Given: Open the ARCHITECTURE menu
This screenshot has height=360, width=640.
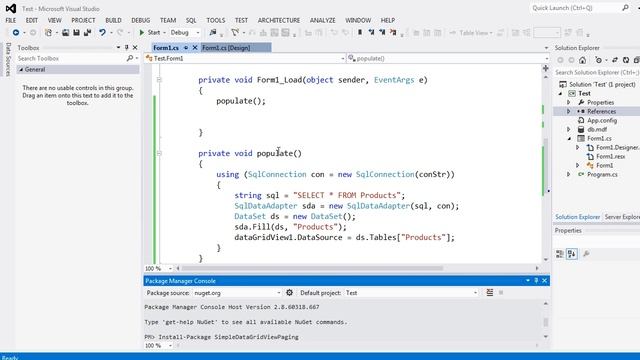Looking at the screenshot, I should (x=279, y=20).
